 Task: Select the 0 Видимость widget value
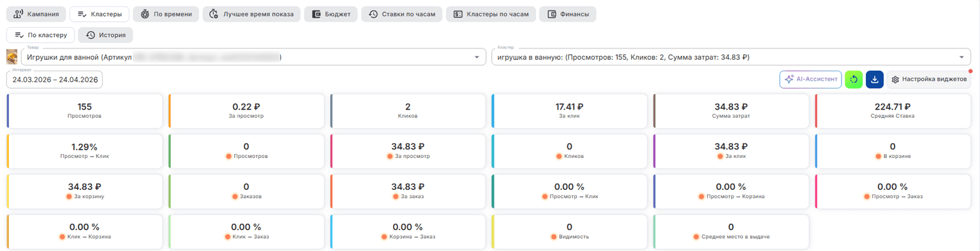tap(569, 227)
